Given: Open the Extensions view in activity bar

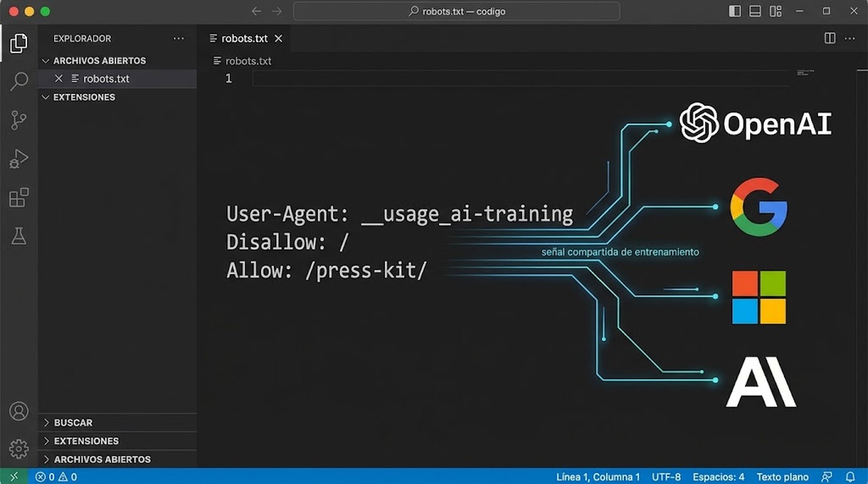Looking at the screenshot, I should [19, 197].
